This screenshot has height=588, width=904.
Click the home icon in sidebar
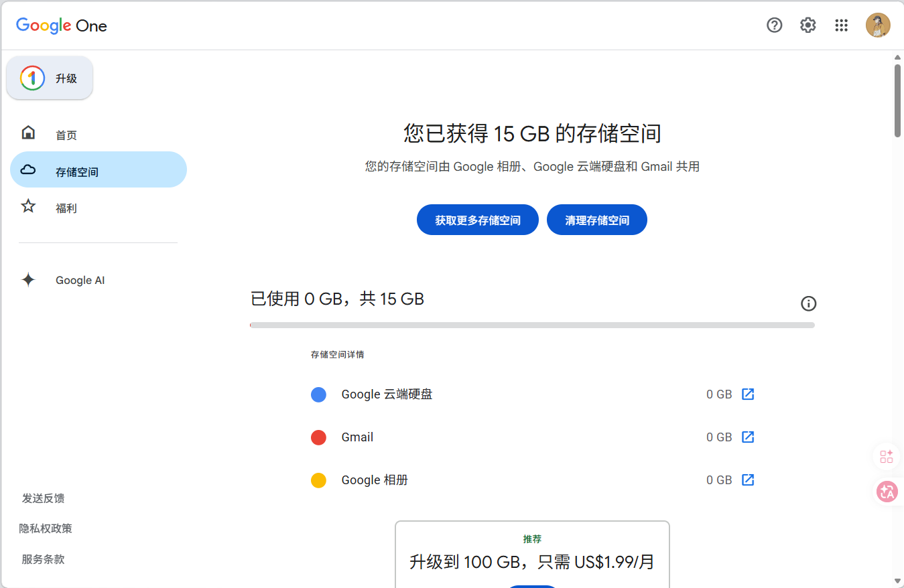point(28,133)
